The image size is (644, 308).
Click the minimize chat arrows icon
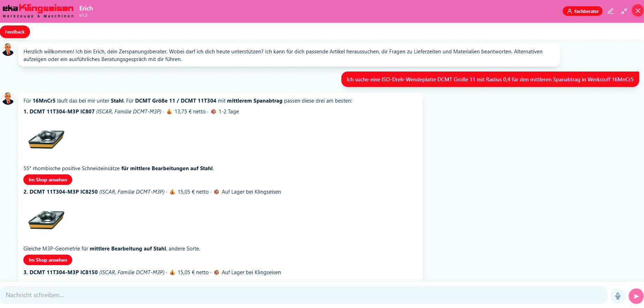624,11
